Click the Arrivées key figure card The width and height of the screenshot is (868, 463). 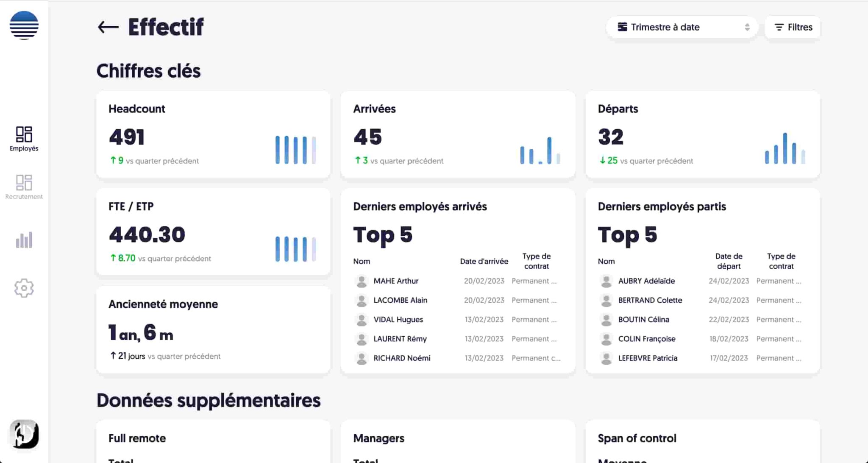click(x=458, y=134)
